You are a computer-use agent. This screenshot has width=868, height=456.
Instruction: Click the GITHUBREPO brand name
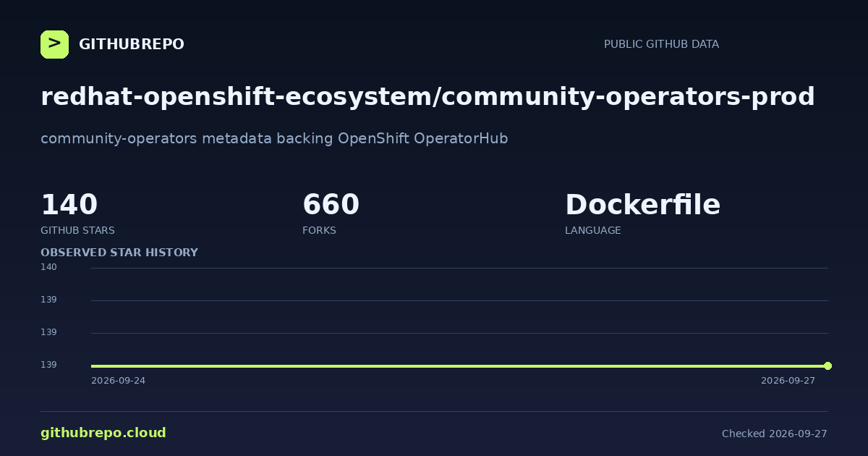point(132,44)
